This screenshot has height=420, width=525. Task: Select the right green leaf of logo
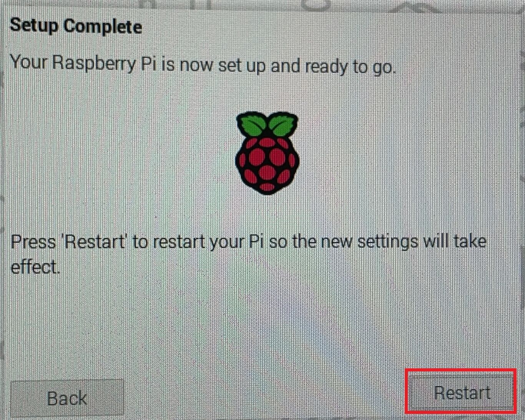(x=282, y=123)
